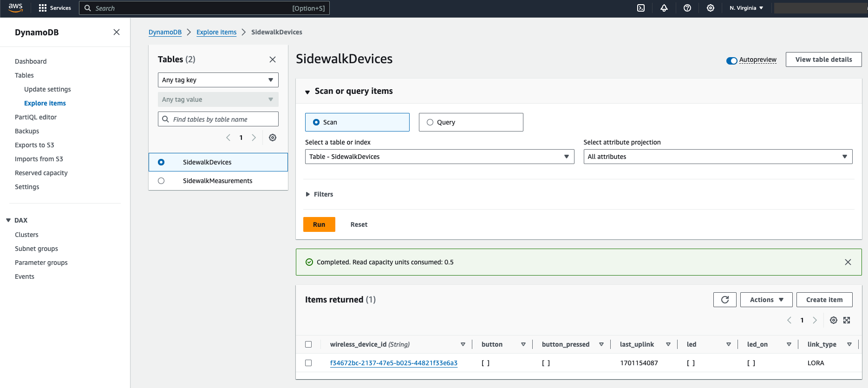Open Exports to S3 in sidebar
868x388 pixels.
click(x=34, y=145)
